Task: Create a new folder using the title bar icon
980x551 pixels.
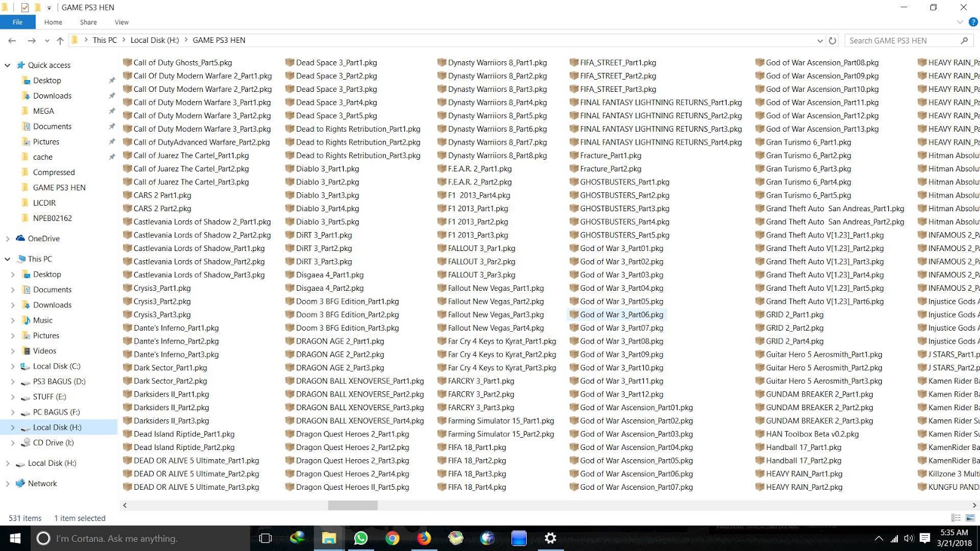Action: 37,7
